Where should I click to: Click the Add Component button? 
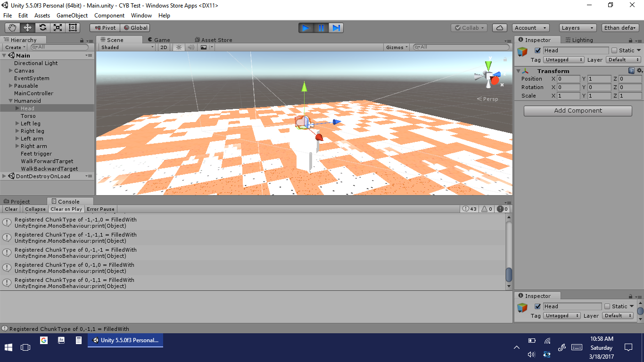(x=578, y=111)
